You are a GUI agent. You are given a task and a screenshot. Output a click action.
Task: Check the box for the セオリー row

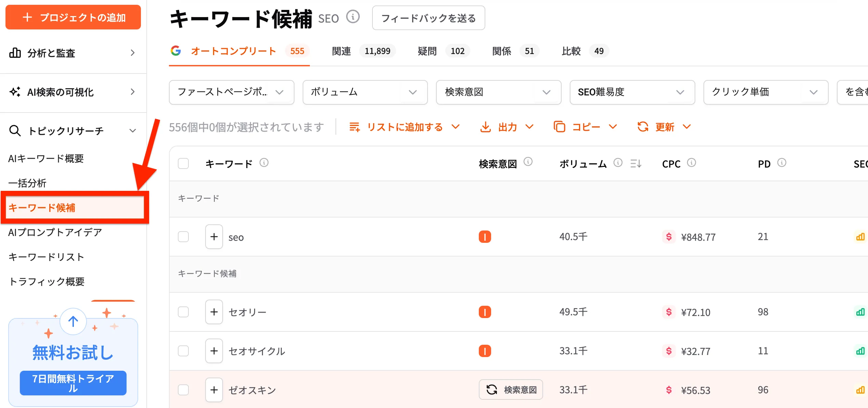[x=183, y=312]
